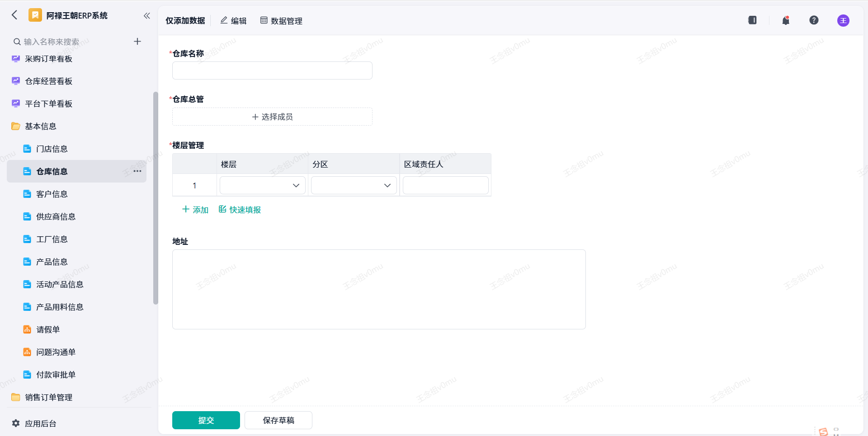This screenshot has height=436, width=868.
Task: Click the 门店信息 form icon
Action: [x=27, y=149]
